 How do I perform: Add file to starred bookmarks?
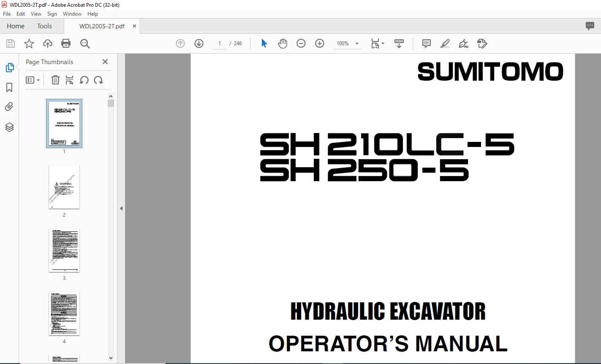[x=29, y=43]
